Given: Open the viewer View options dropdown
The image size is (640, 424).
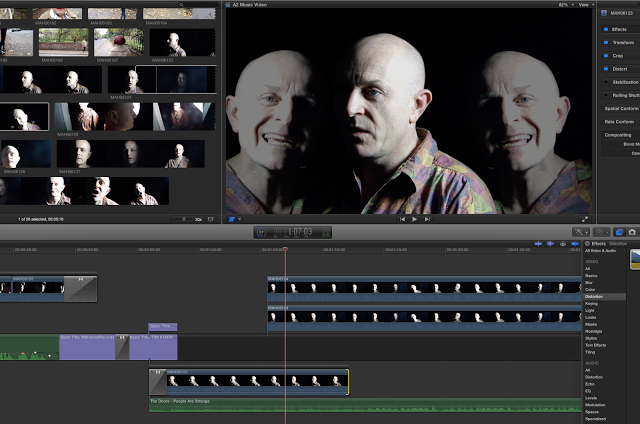Looking at the screenshot, I should [x=587, y=5].
